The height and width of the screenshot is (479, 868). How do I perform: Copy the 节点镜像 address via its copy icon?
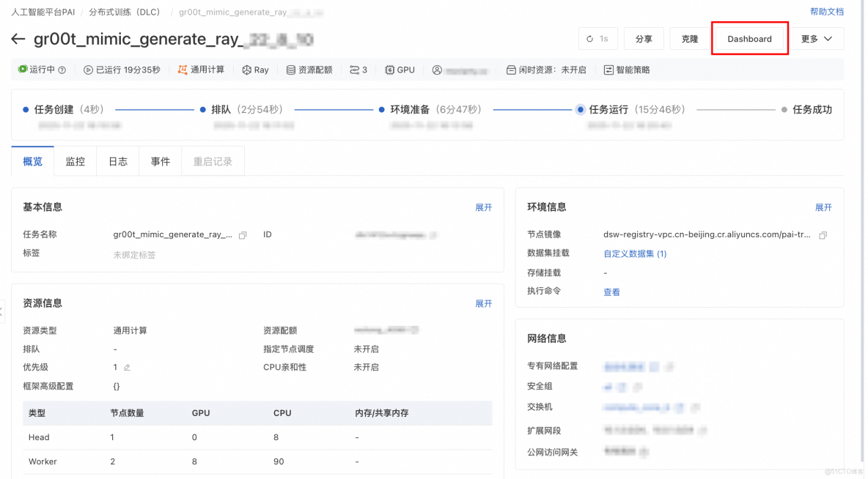(825, 235)
